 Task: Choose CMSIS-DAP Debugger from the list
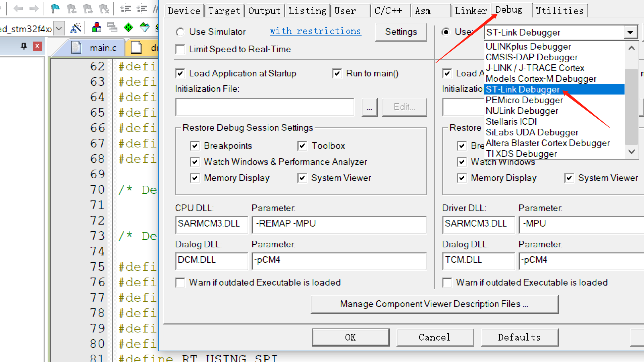pyautogui.click(x=531, y=57)
